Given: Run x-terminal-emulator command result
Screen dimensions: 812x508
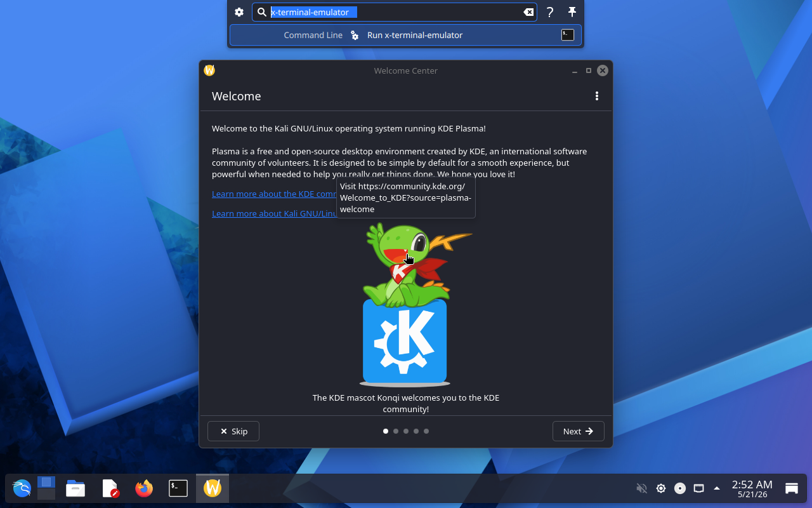Looking at the screenshot, I should point(405,35).
